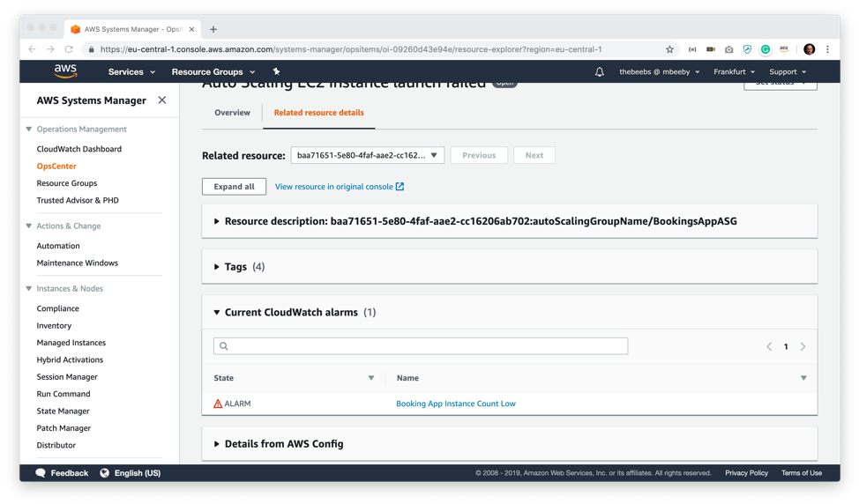Image resolution: width=859 pixels, height=504 pixels.
Task: Open Session Manager in sidebar
Action: click(x=67, y=377)
